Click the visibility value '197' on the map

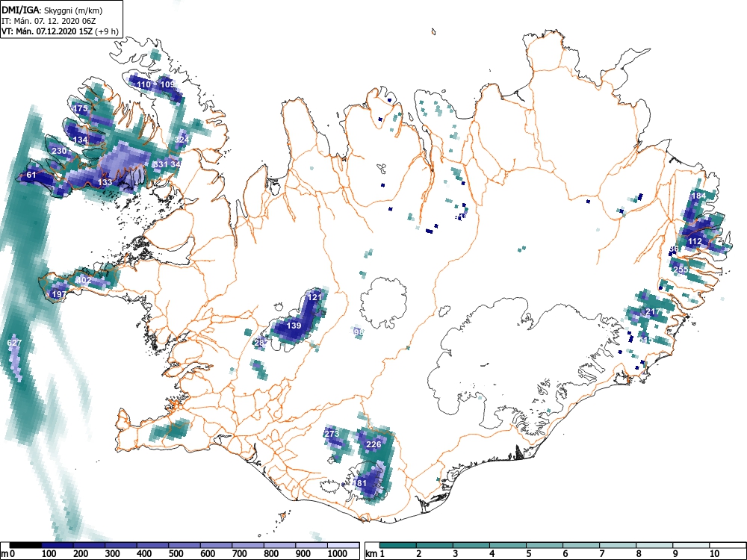(59, 294)
